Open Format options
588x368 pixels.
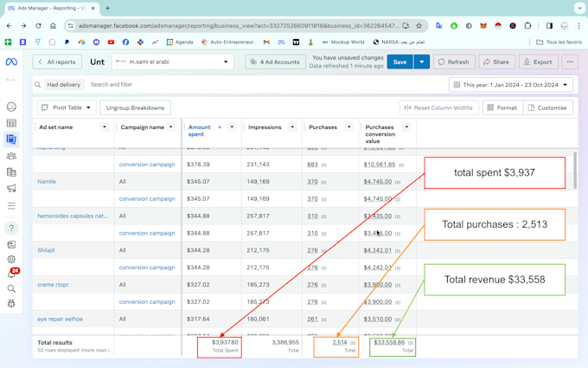pyautogui.click(x=502, y=107)
